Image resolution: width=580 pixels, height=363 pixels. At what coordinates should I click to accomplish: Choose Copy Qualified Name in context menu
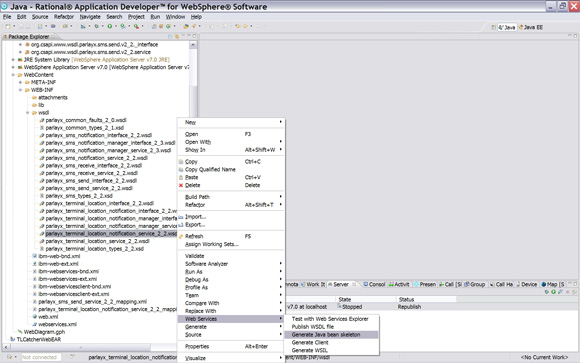pos(231,169)
